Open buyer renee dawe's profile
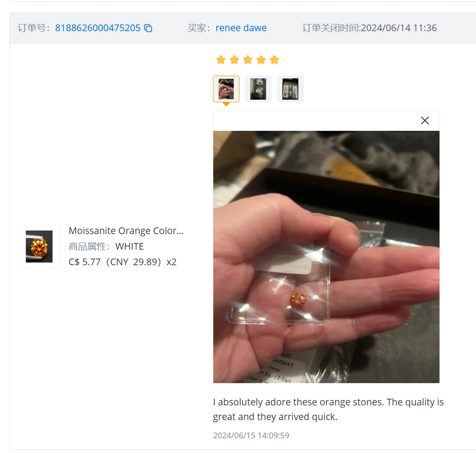Screen dimensions: 476x453 click(241, 28)
